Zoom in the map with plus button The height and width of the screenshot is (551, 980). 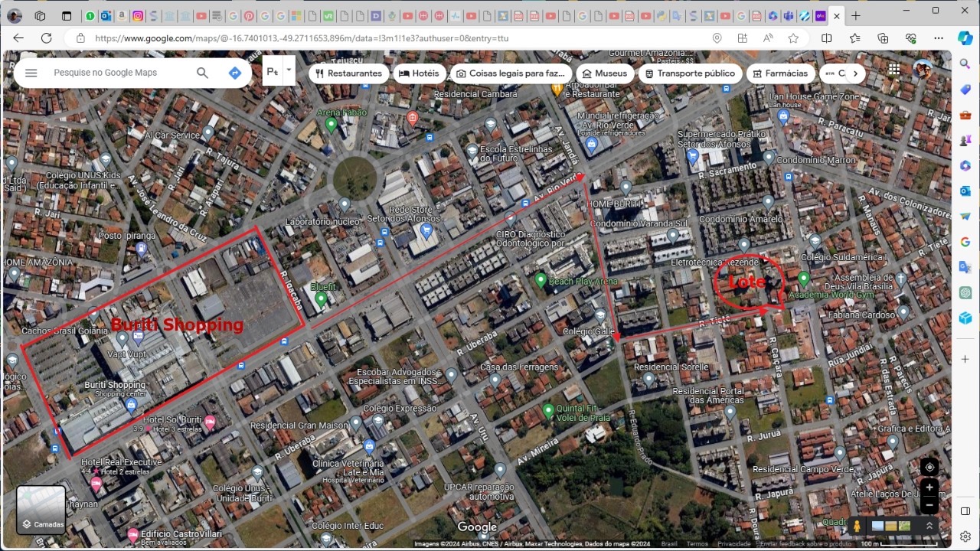click(929, 487)
